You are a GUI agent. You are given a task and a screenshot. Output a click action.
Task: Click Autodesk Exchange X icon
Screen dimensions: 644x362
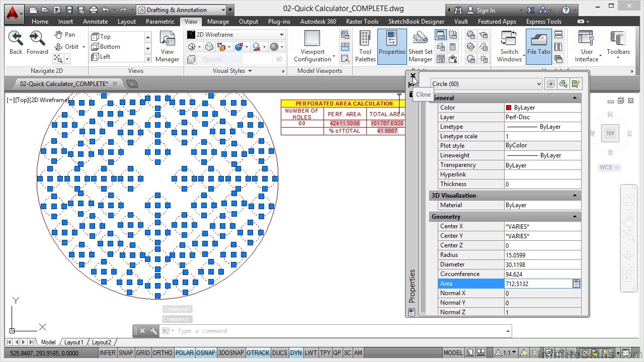531,10
